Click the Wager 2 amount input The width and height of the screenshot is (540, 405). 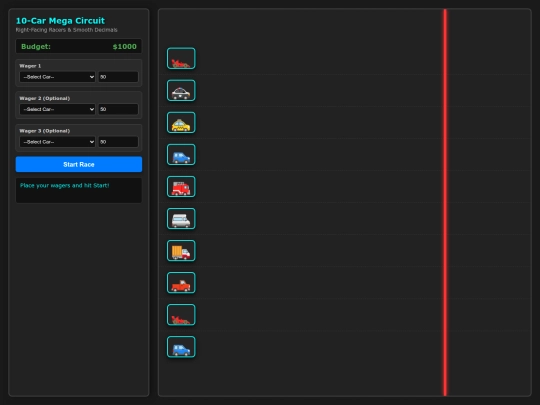(x=118, y=109)
